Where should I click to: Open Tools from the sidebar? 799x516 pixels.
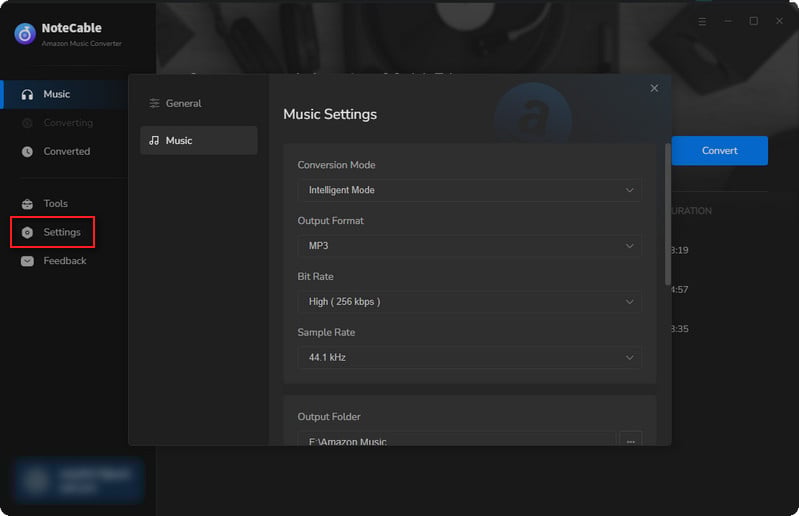tap(55, 203)
